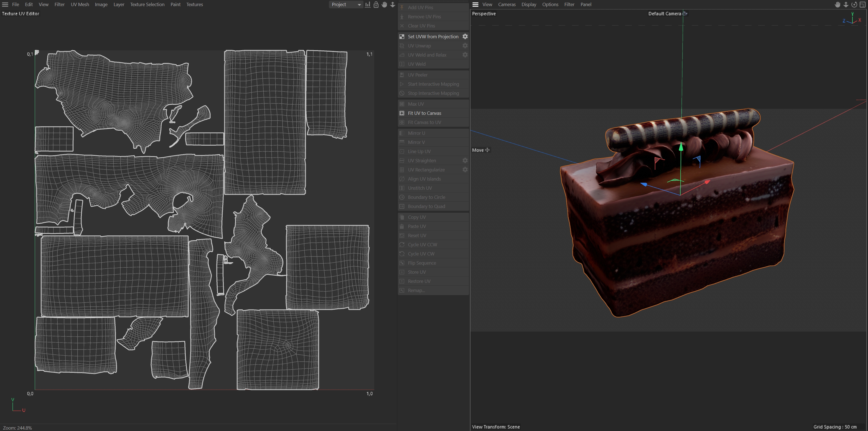
Task: Expand the Project dropdown
Action: pos(346,4)
